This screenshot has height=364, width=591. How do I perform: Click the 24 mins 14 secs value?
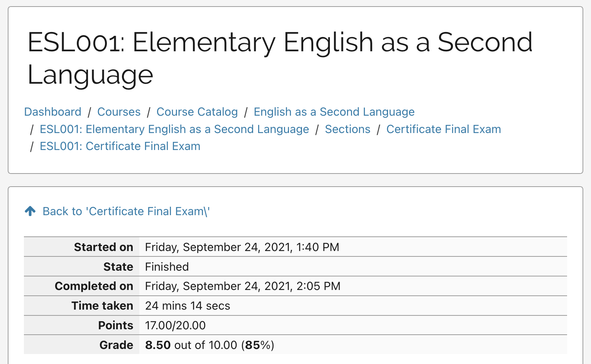[187, 306]
